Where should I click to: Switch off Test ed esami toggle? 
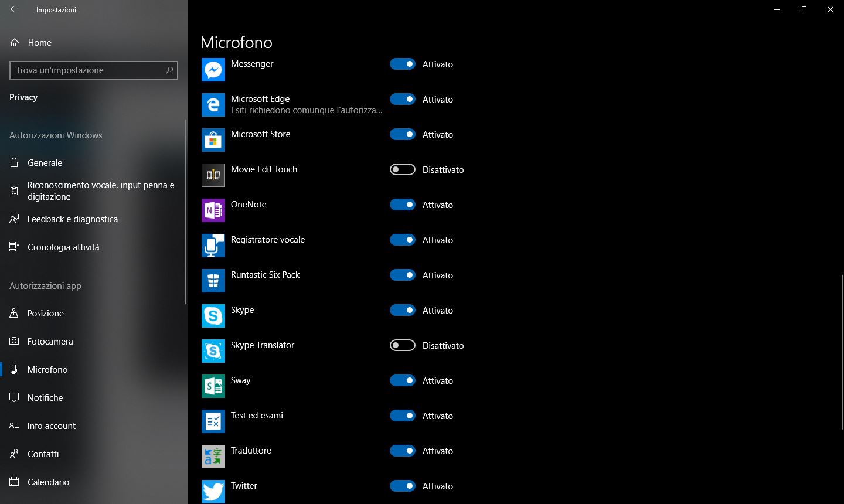403,416
